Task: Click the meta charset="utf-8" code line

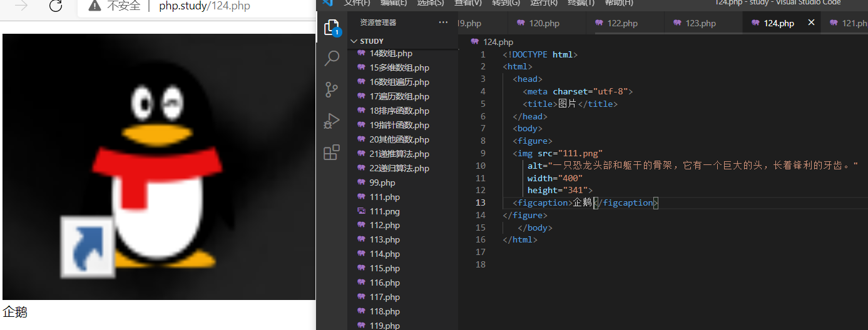Action: (578, 91)
